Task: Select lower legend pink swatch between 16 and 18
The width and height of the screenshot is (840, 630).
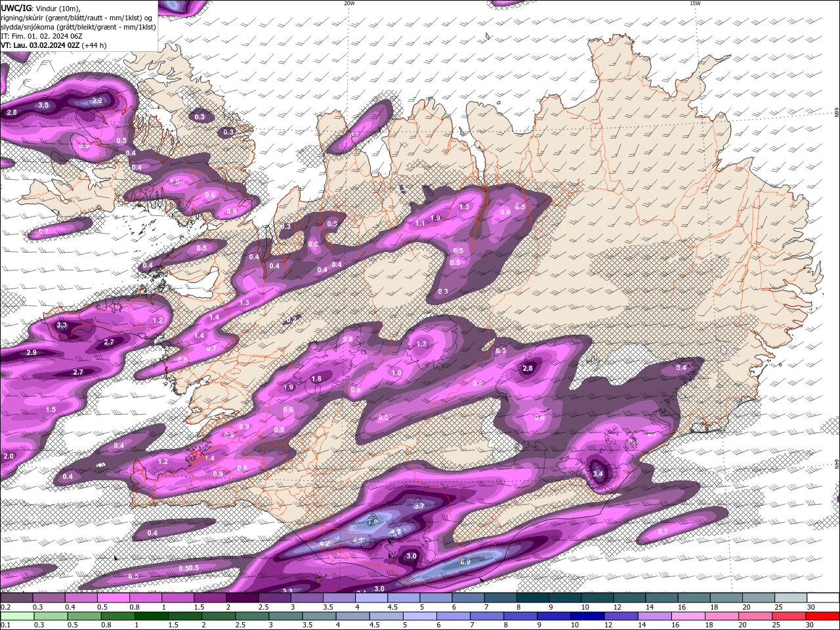Action: click(x=688, y=616)
